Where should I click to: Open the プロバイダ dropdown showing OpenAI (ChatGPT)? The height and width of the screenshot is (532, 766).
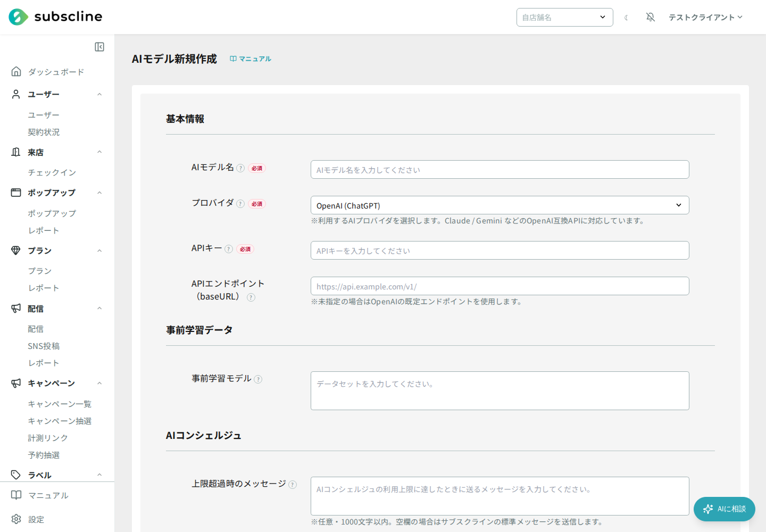pyautogui.click(x=499, y=205)
